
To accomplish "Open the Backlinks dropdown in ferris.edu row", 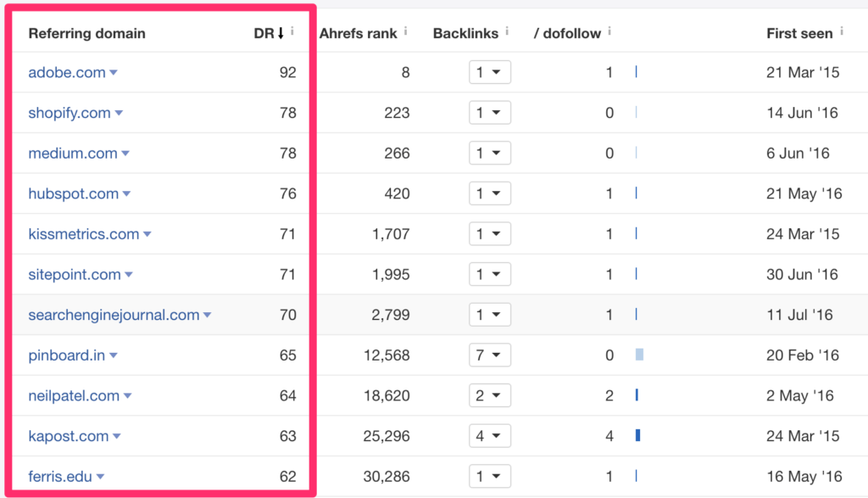I will pos(489,477).
